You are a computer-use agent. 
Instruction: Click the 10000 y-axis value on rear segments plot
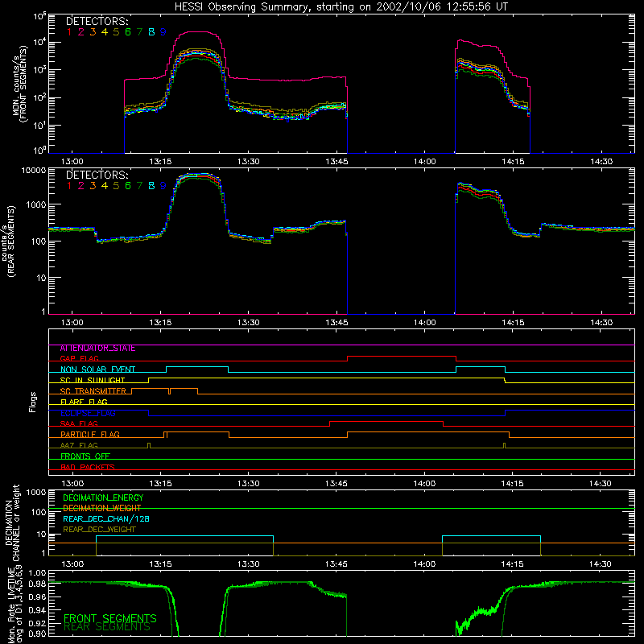34,170
